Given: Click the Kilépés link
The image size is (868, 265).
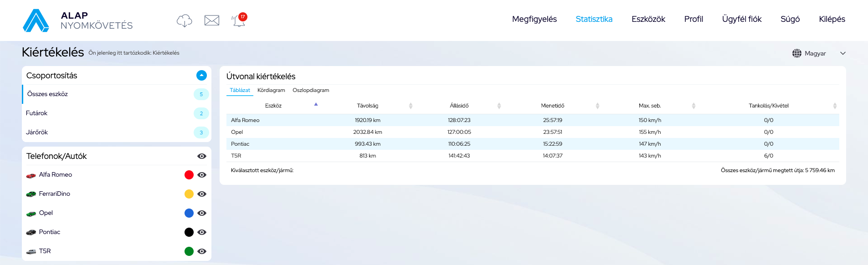Looking at the screenshot, I should 832,19.
